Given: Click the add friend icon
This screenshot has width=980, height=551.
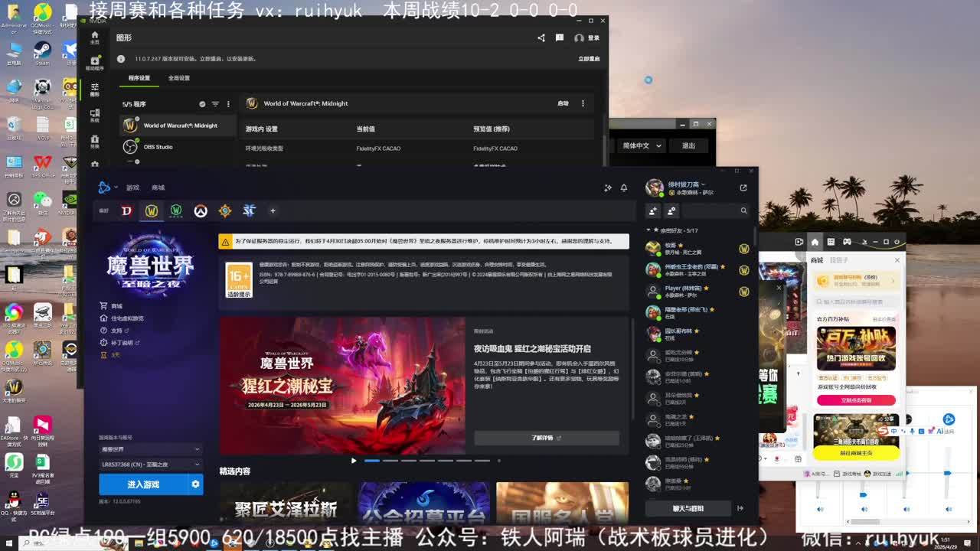Looking at the screenshot, I should [x=653, y=210].
